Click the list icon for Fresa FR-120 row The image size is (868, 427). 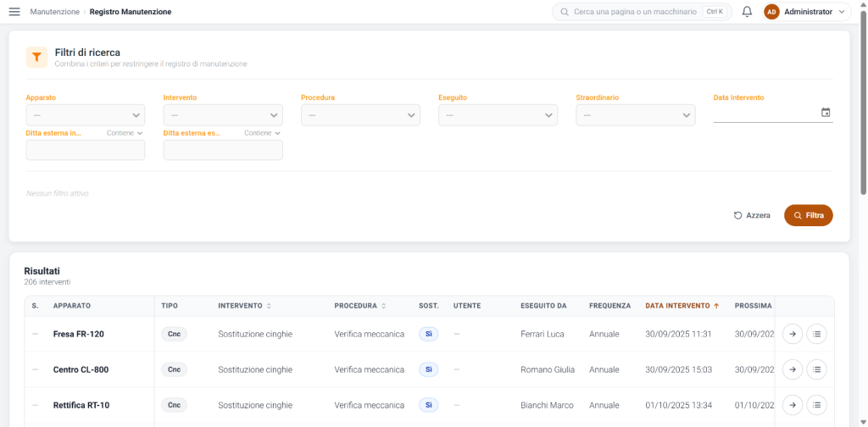(816, 334)
